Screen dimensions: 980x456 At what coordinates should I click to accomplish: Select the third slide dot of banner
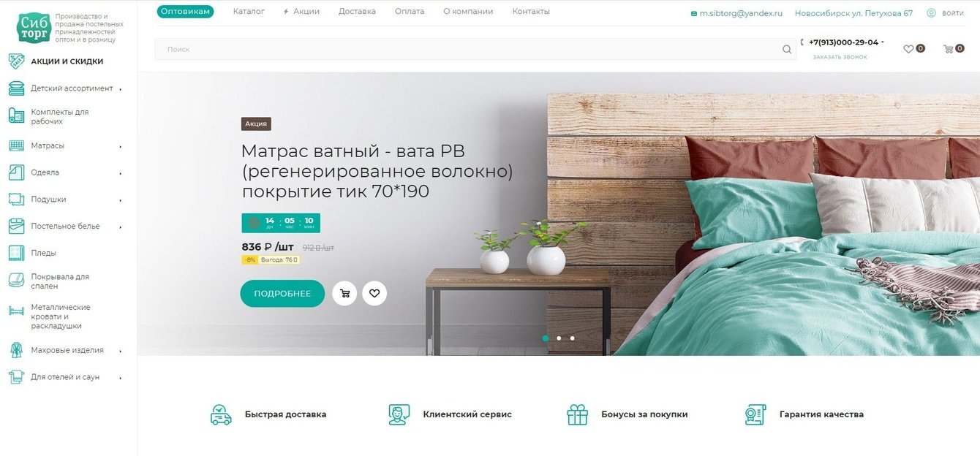pyautogui.click(x=572, y=338)
